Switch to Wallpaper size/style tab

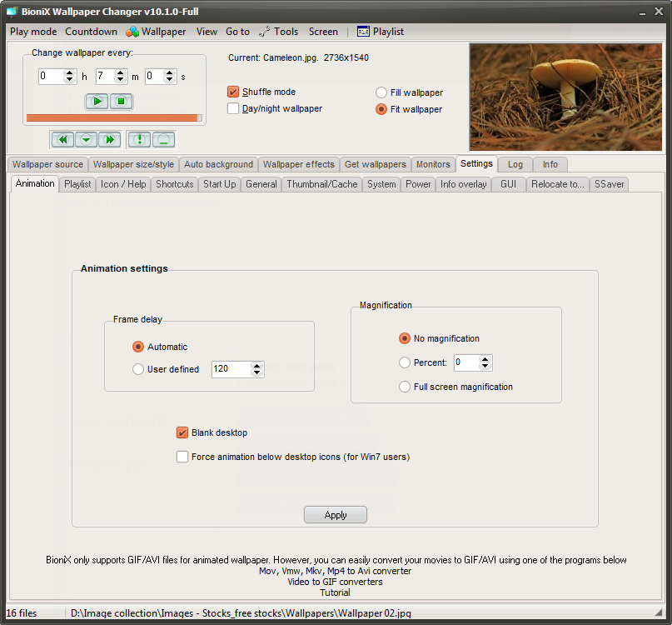point(133,165)
